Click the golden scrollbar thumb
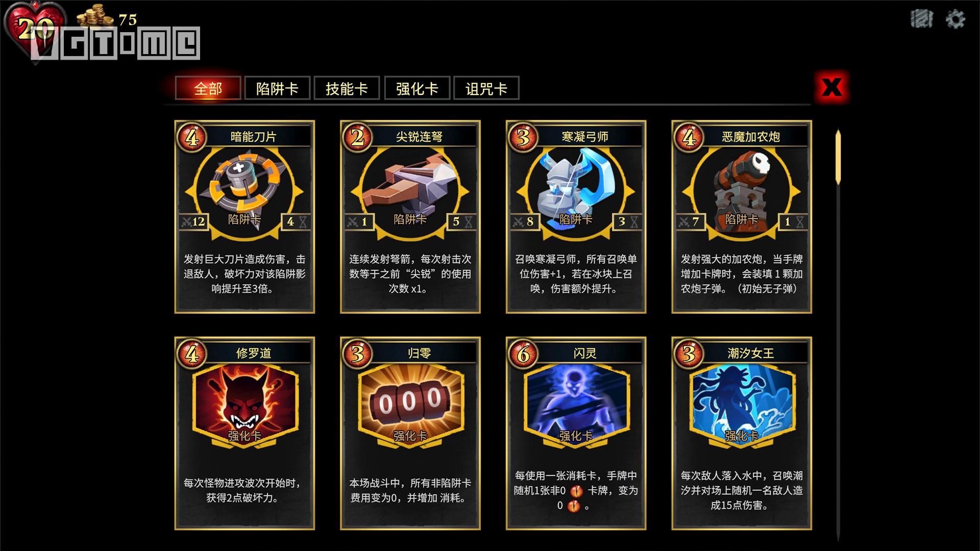Viewport: 980px width, 551px height. [x=838, y=157]
